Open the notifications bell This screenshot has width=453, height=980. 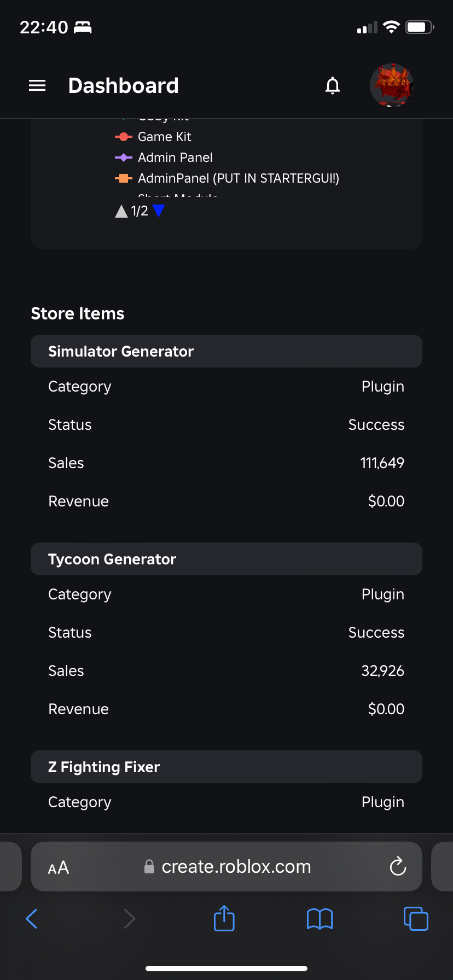point(333,85)
